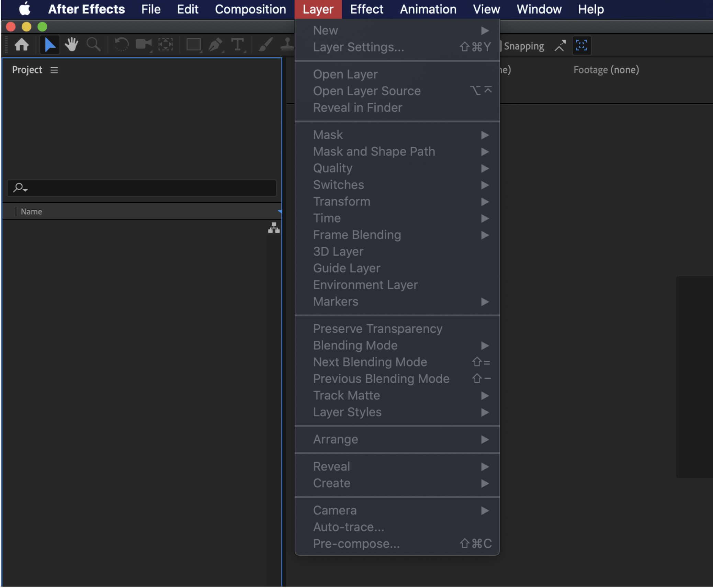The image size is (713, 588).
Task: Click the blue bracket snapping options icon
Action: (581, 45)
